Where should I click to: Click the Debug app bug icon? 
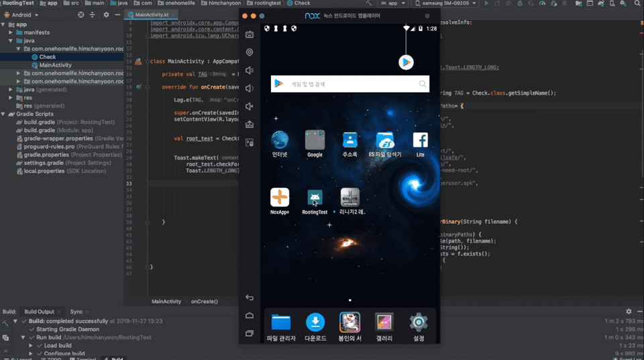pyautogui.click(x=519, y=3)
